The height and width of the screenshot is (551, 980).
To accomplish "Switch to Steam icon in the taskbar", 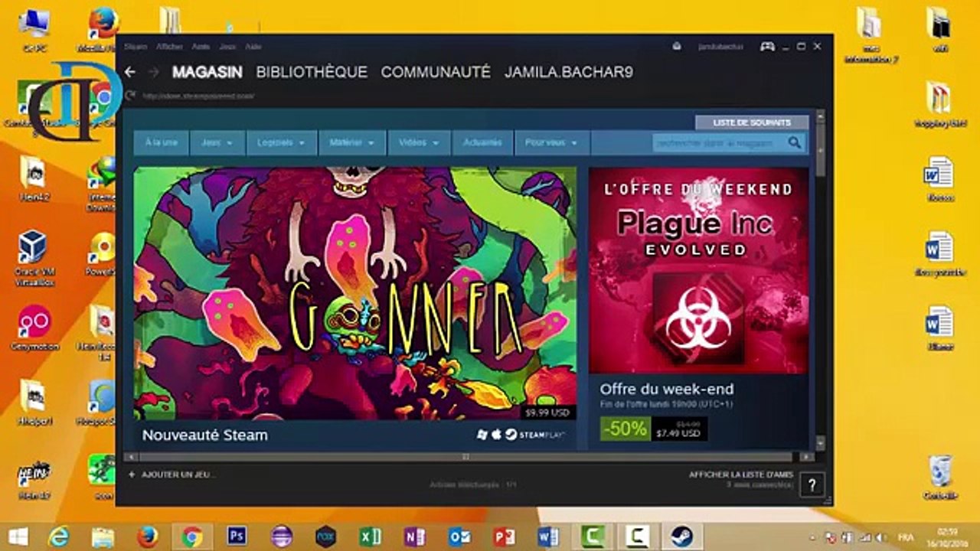I will pos(681,536).
